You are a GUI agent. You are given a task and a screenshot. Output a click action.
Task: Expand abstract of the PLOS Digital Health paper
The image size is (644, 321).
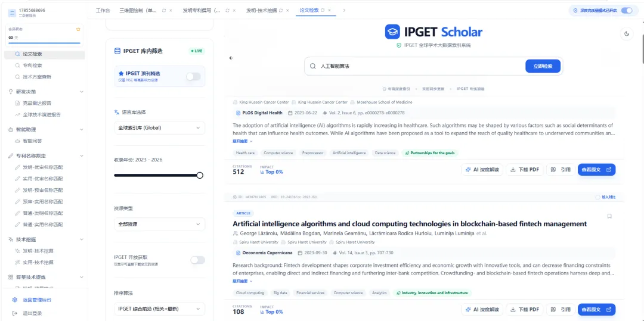(242, 141)
